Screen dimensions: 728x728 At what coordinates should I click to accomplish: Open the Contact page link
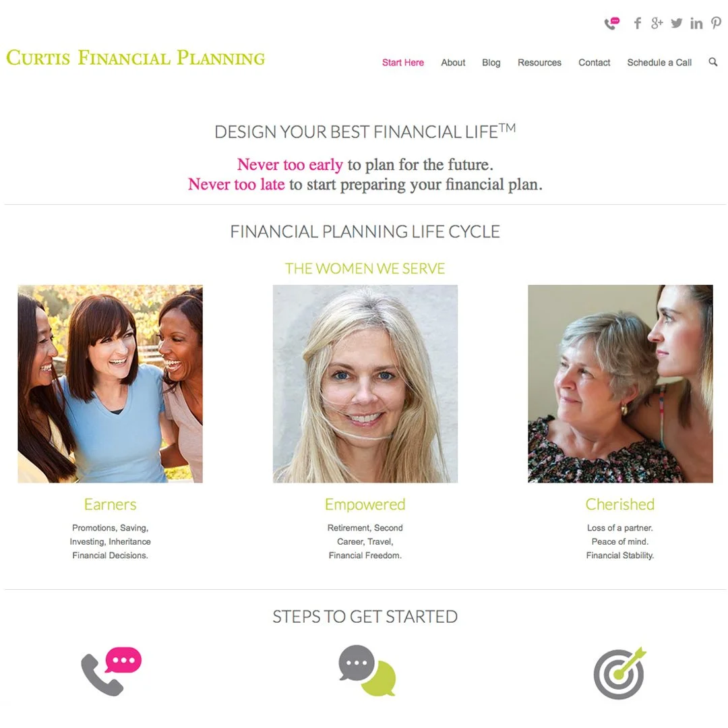pos(595,63)
